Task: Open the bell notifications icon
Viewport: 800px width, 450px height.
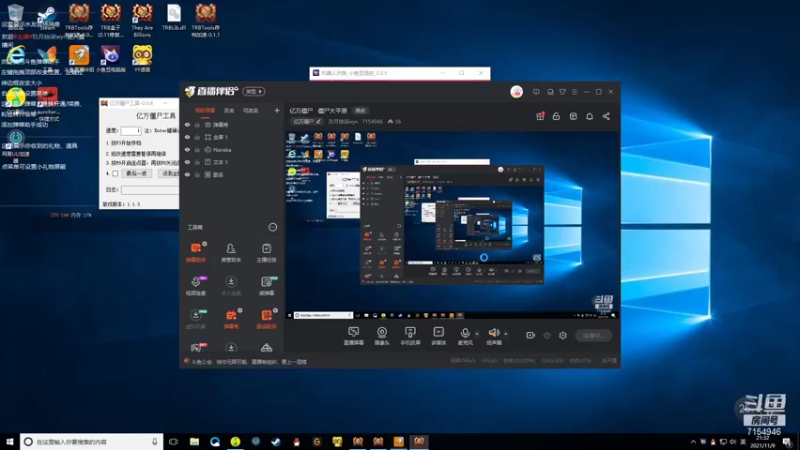Action: (x=589, y=116)
